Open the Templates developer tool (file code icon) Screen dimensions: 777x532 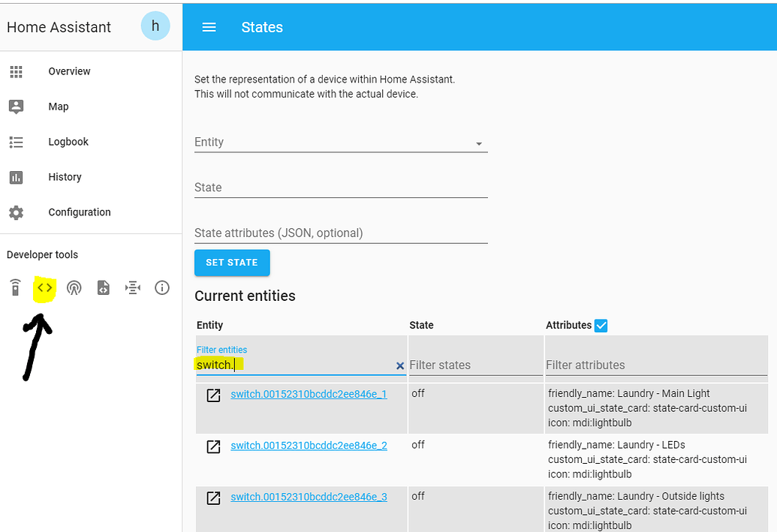click(103, 287)
